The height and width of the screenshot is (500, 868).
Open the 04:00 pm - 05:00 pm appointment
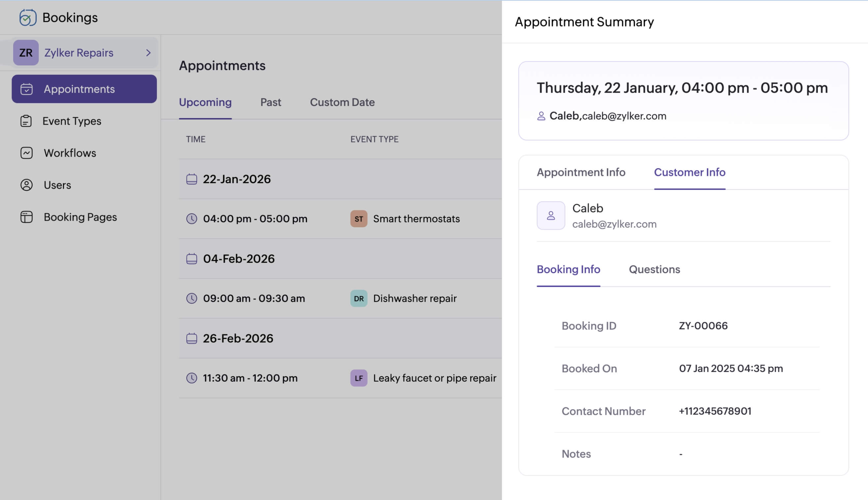255,219
